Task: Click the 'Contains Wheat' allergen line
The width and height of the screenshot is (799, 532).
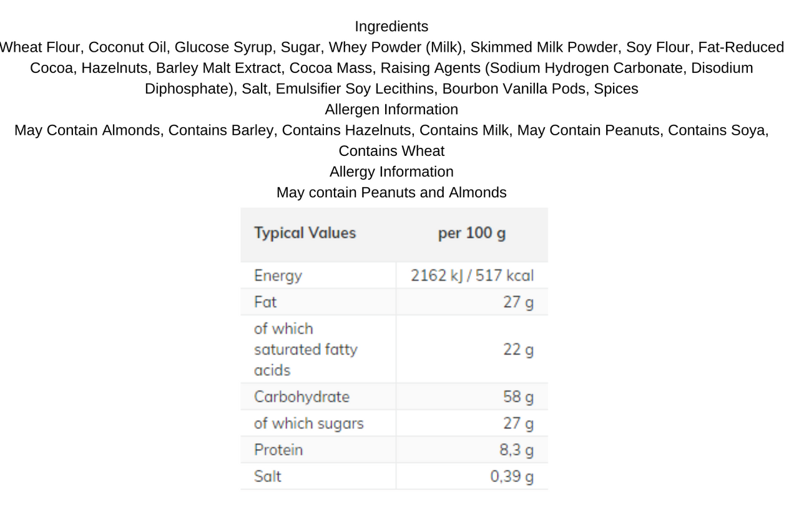Action: point(391,151)
